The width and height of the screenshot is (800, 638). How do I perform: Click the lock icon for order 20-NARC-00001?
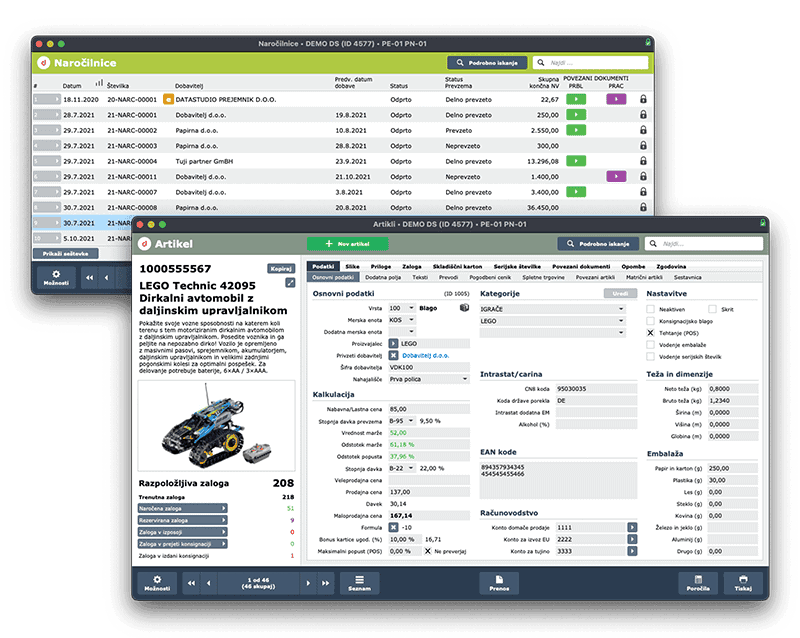click(642, 100)
